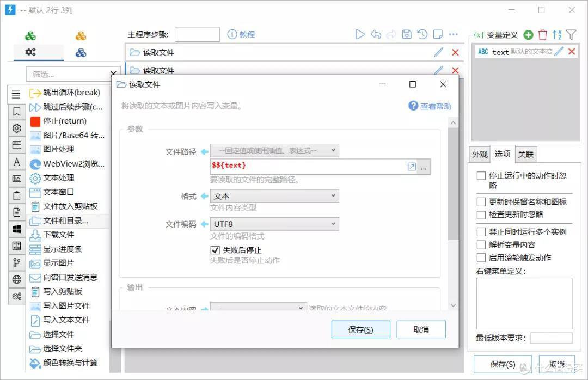Screen dimensions: 588x380
Task: Switch to the 外观 tab
Action: (x=480, y=154)
